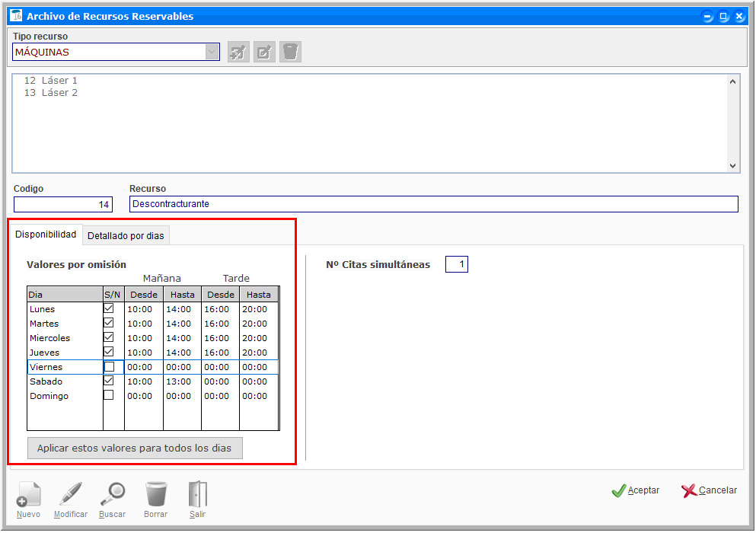Screen dimensions: 756x533
Task: Switch to the Disponibilidad tab
Action: (46, 235)
